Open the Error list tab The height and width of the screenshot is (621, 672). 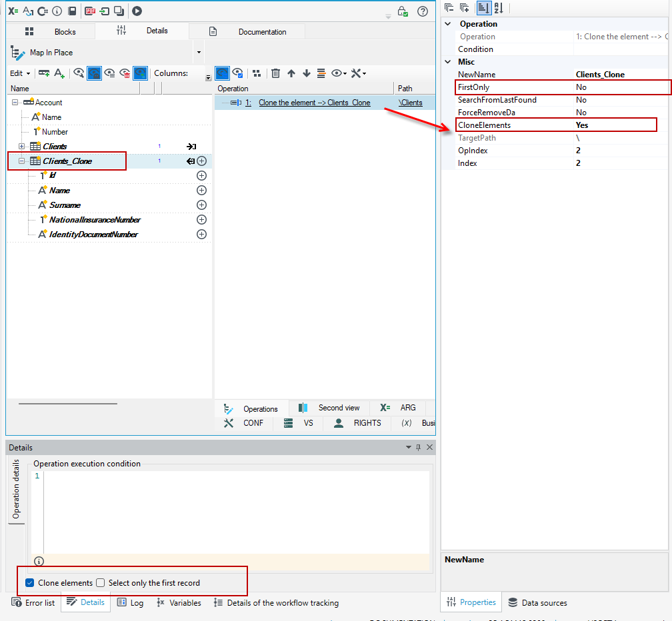33,602
